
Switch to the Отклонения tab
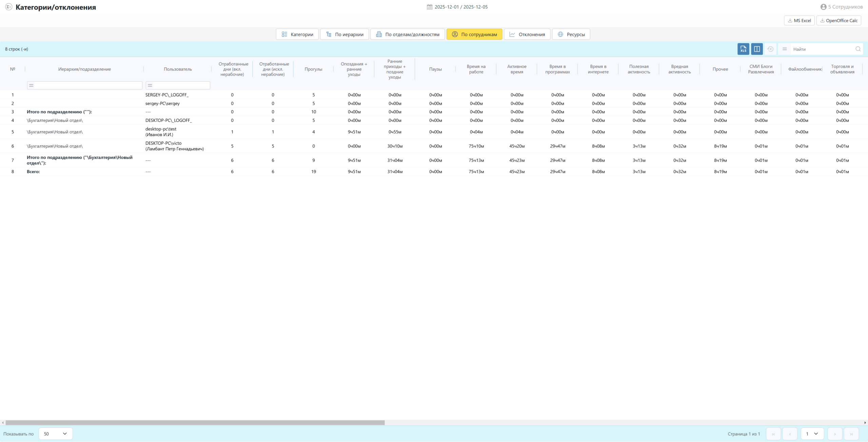527,35
